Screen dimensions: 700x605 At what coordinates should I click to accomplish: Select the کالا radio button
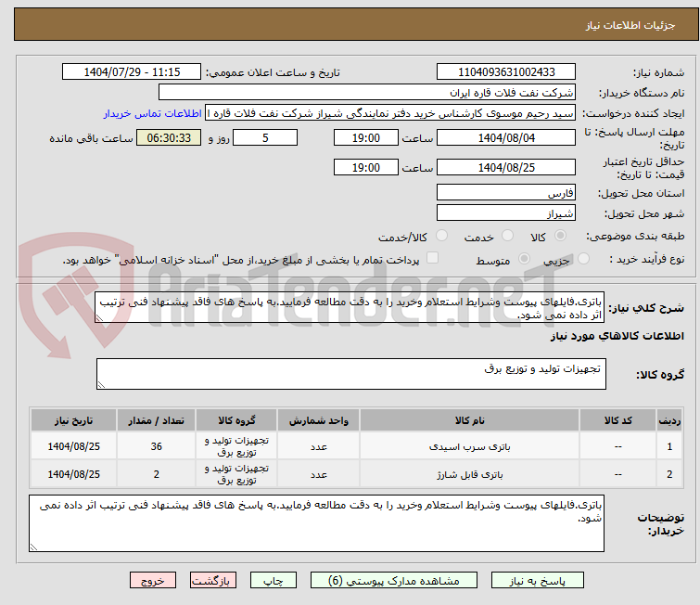(560, 236)
